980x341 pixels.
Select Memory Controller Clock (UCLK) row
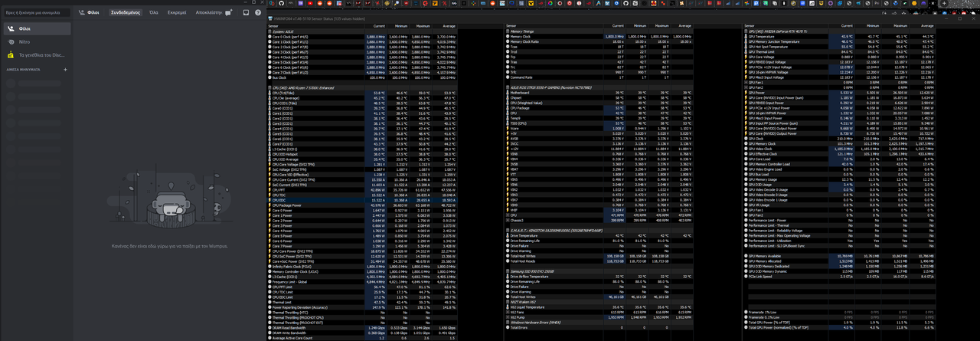point(363,271)
